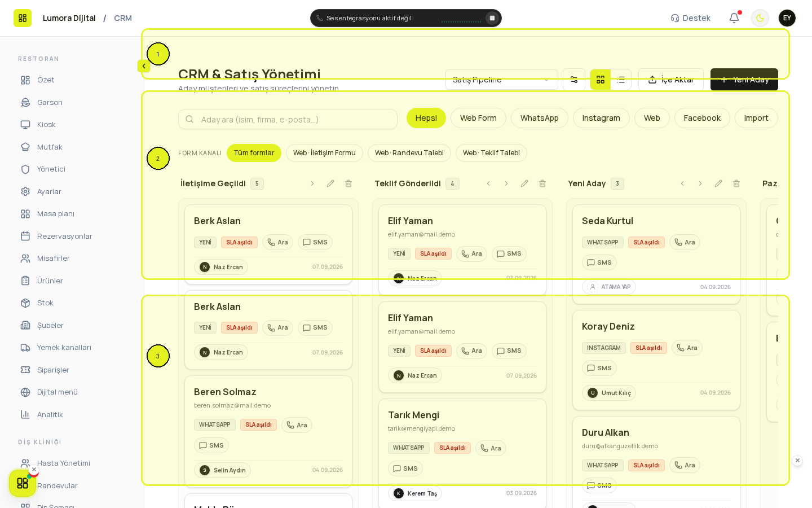
Task: Delete the Teklif Gönderildi column
Action: point(542,183)
